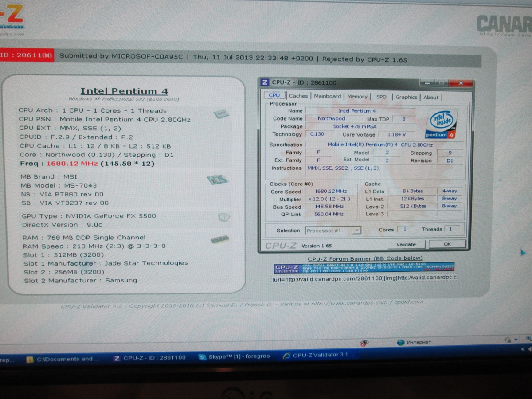
Task: Click the Core Voltage value 1.184 V
Action: [x=396, y=134]
